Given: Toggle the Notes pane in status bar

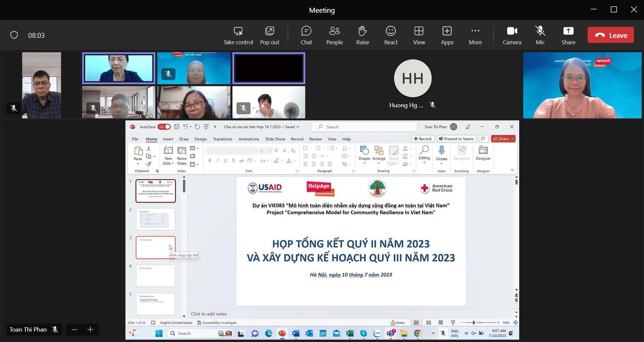Looking at the screenshot, I should [x=397, y=323].
